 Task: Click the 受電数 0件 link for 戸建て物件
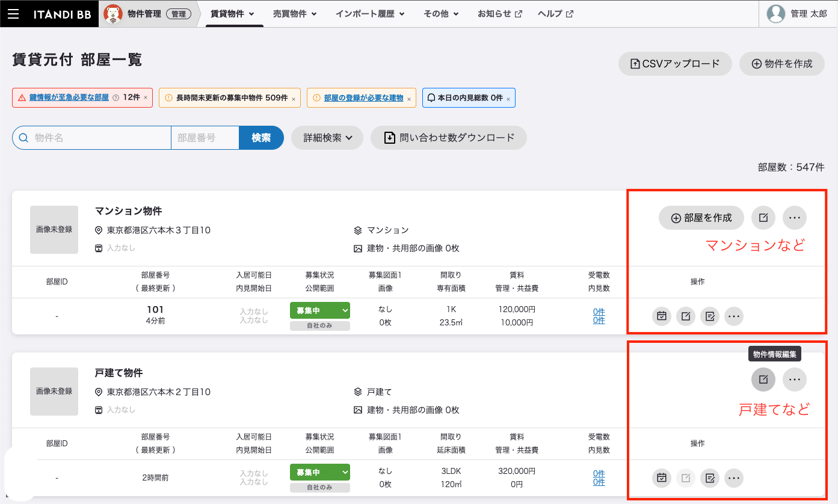tap(599, 473)
